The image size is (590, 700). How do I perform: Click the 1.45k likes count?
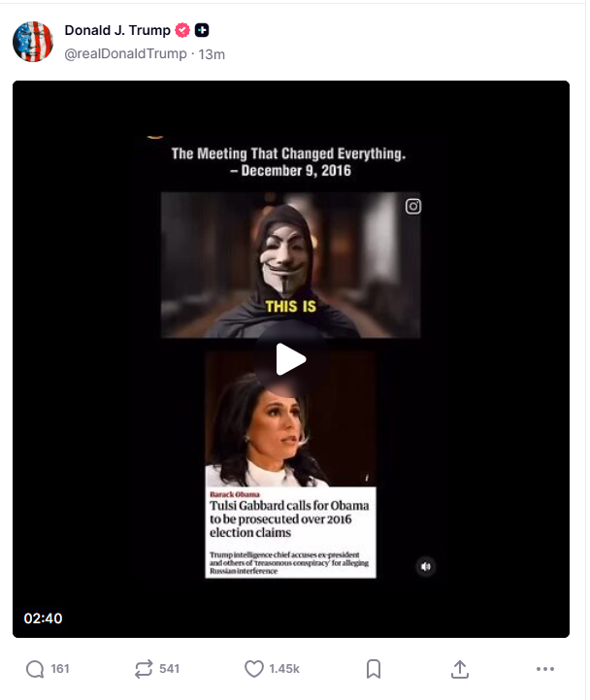[284, 669]
